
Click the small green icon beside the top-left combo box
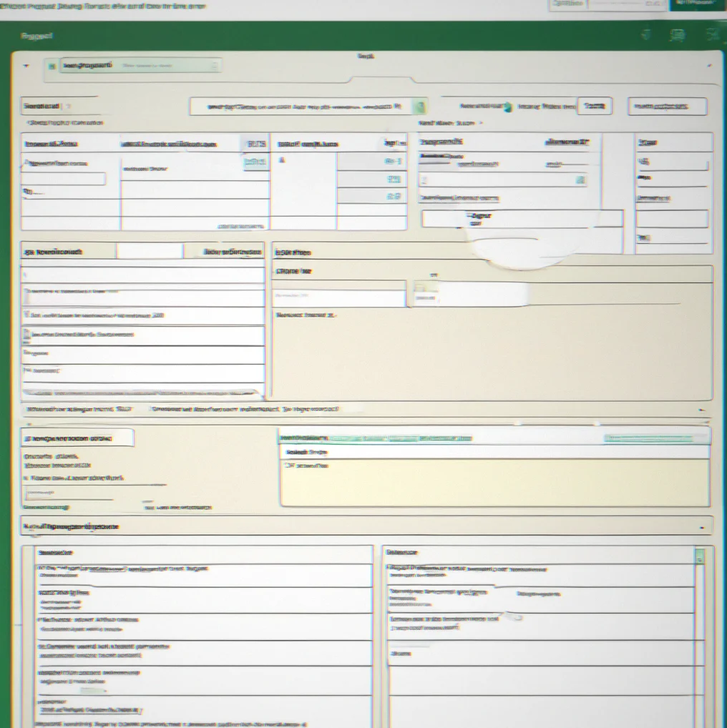coord(52,67)
